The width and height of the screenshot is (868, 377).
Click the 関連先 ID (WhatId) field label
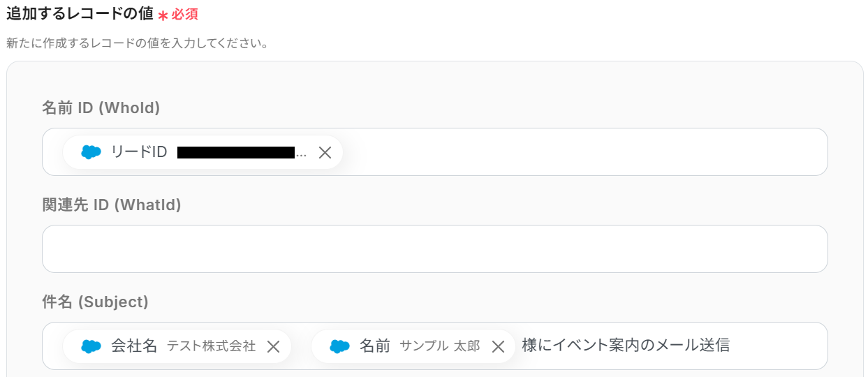112,205
